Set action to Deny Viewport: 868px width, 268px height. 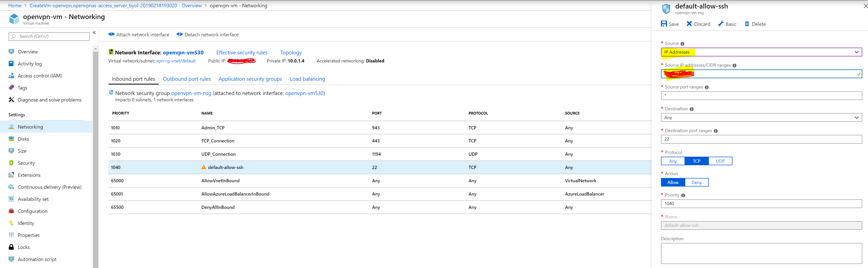point(697,182)
